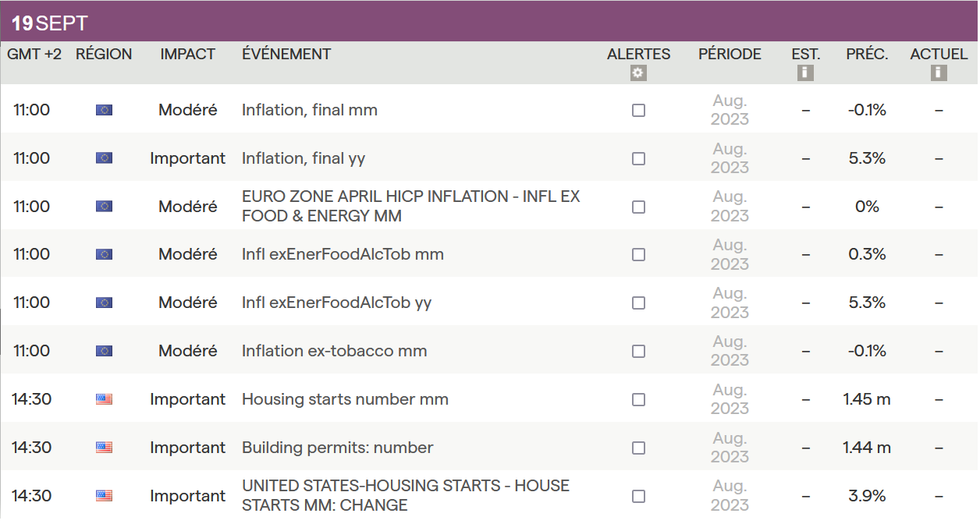This screenshot has width=980, height=524.
Task: Toggle alert for Infl exEnerFoodAlcTob yy
Action: [x=638, y=303]
